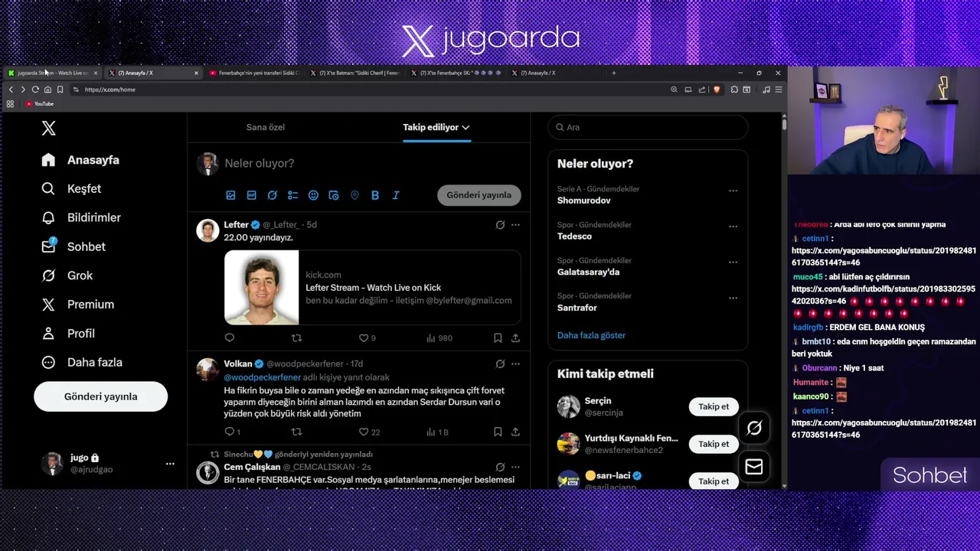Open a new browser tab
Screen dimensions: 980x551
click(x=613, y=73)
